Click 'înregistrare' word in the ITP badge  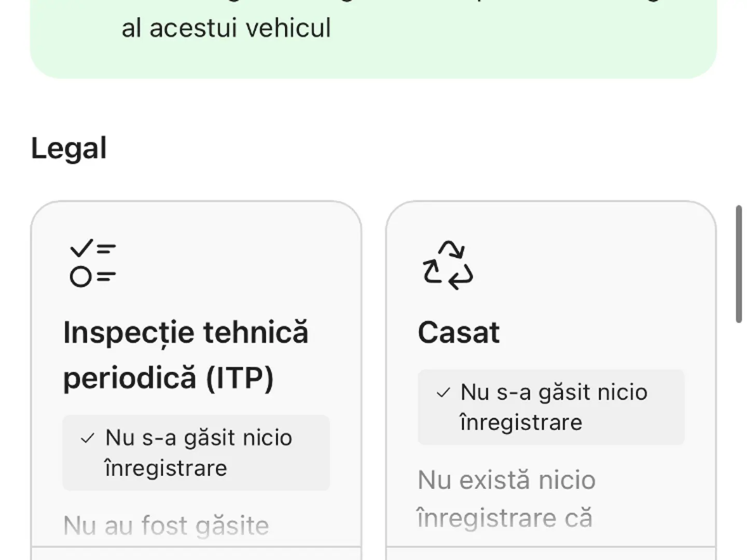[166, 468]
